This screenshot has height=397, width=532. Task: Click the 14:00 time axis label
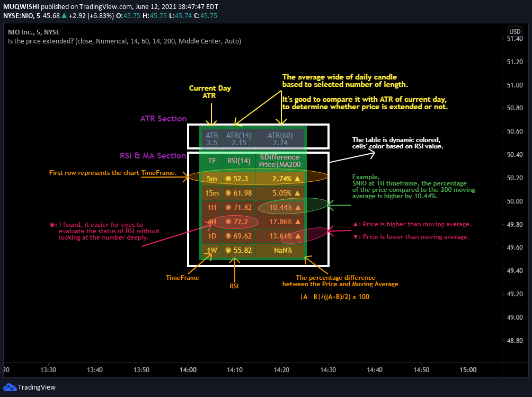pos(188,370)
